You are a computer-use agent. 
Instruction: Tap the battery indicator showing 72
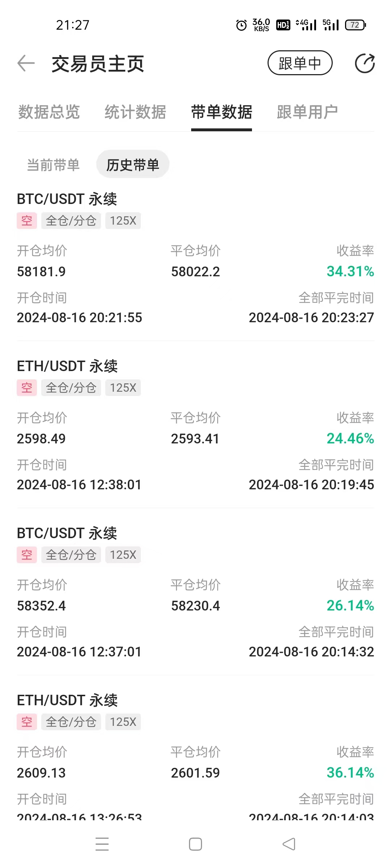coord(356,25)
